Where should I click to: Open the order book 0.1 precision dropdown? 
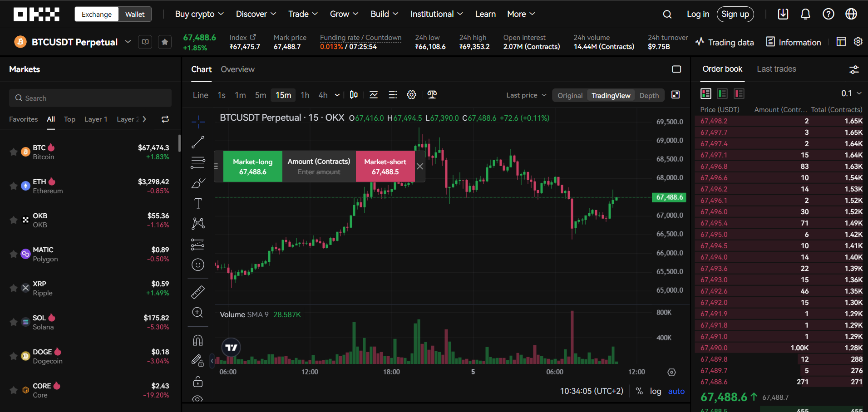point(851,93)
